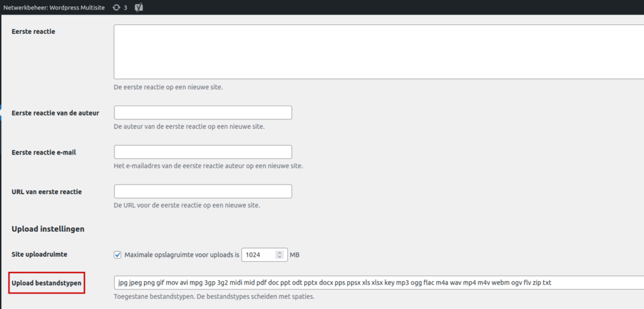This screenshot has width=644, height=309.
Task: Click the stepper arrows on the 1024 field
Action: [280, 255]
